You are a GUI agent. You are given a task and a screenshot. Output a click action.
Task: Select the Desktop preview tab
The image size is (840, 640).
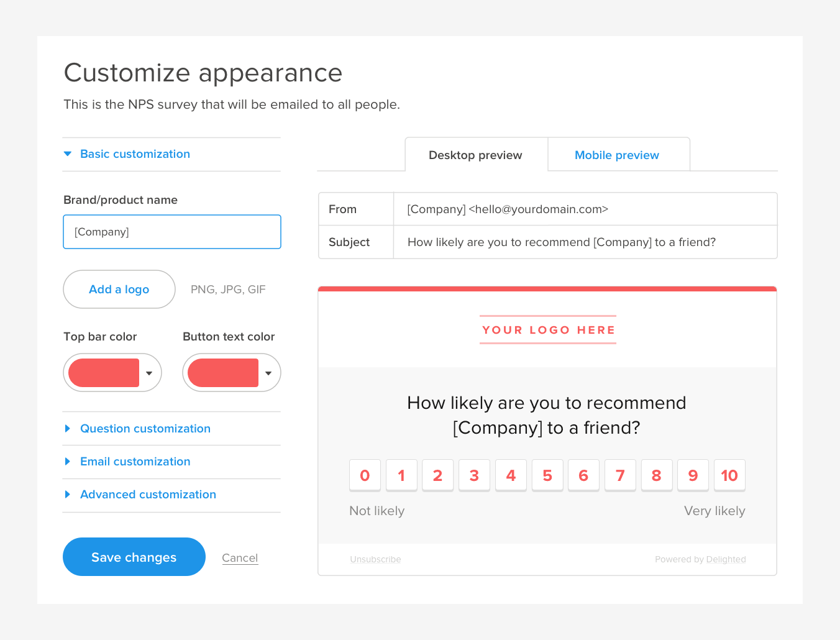(474, 155)
